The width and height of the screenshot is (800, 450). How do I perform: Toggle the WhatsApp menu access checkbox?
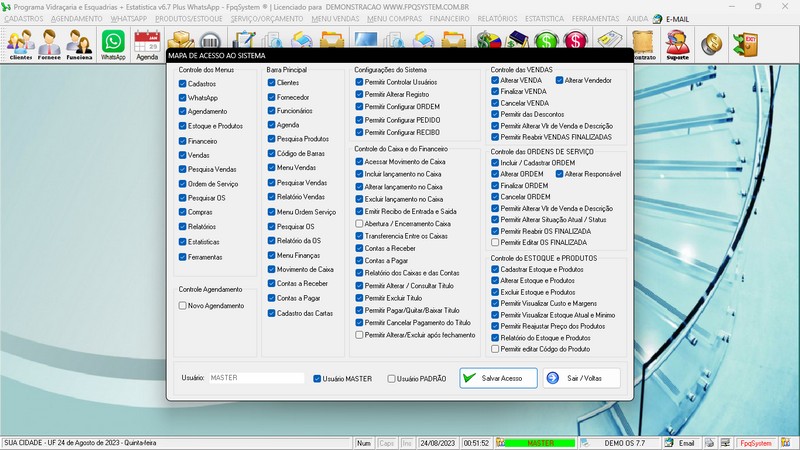point(182,97)
